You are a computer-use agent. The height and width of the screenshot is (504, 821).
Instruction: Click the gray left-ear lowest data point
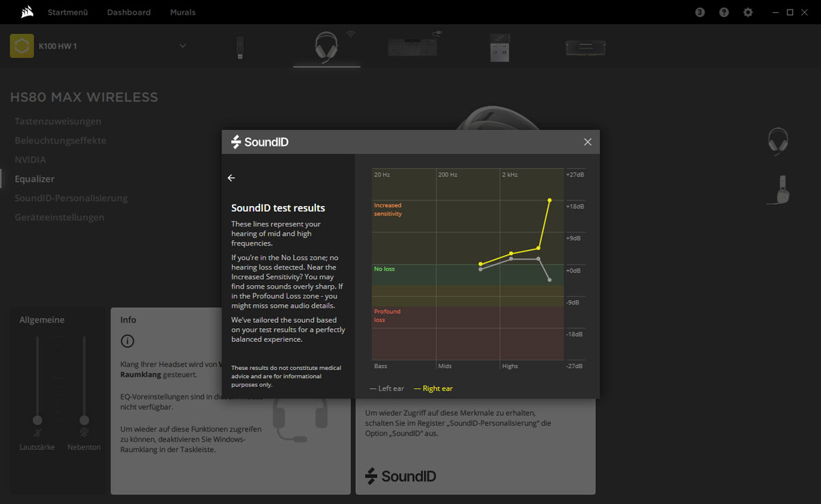(549, 280)
